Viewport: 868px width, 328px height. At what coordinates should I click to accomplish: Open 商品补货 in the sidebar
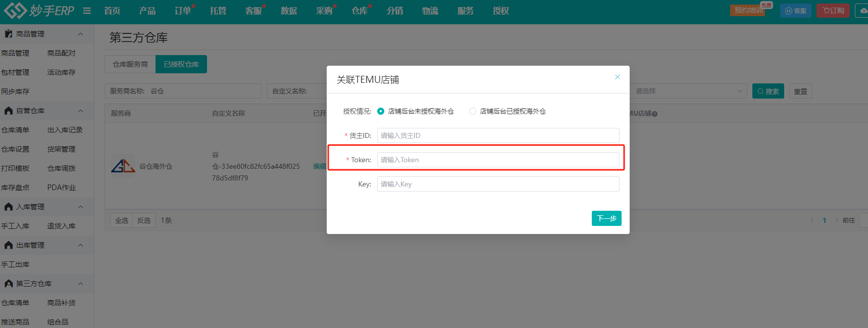pyautogui.click(x=61, y=303)
